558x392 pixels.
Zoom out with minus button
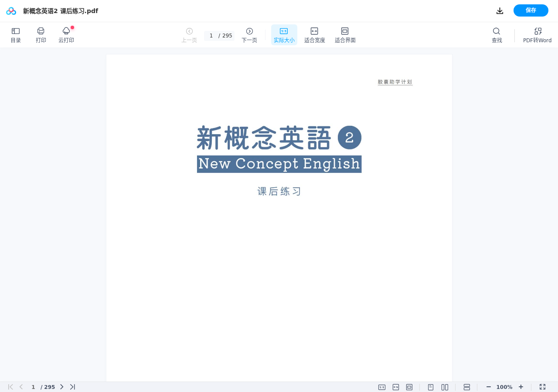[x=489, y=387]
